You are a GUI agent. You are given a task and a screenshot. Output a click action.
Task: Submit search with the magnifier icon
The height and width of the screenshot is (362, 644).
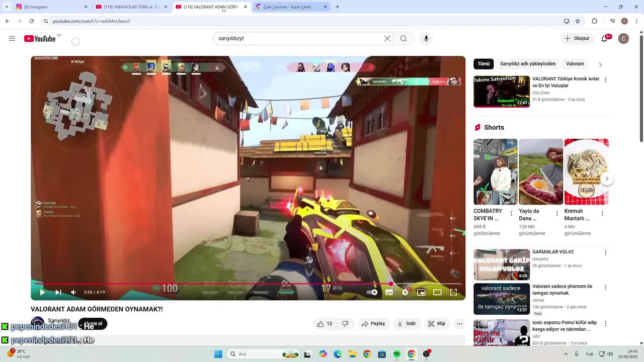[x=404, y=39]
